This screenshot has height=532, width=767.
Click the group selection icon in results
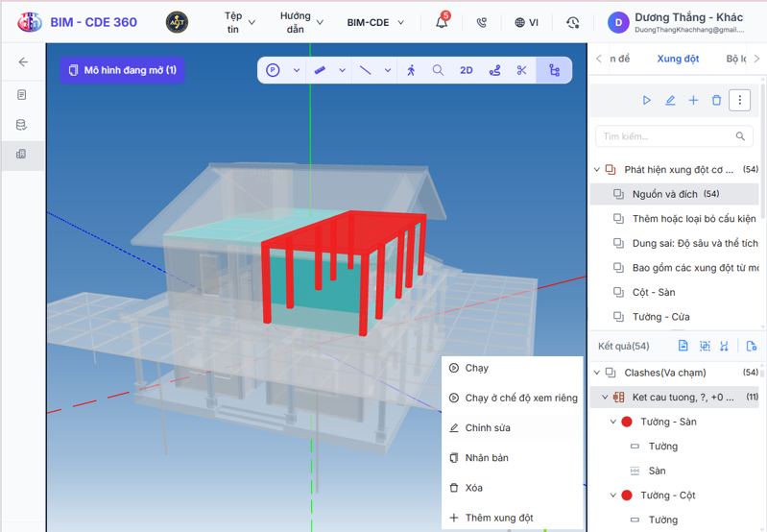tap(705, 346)
